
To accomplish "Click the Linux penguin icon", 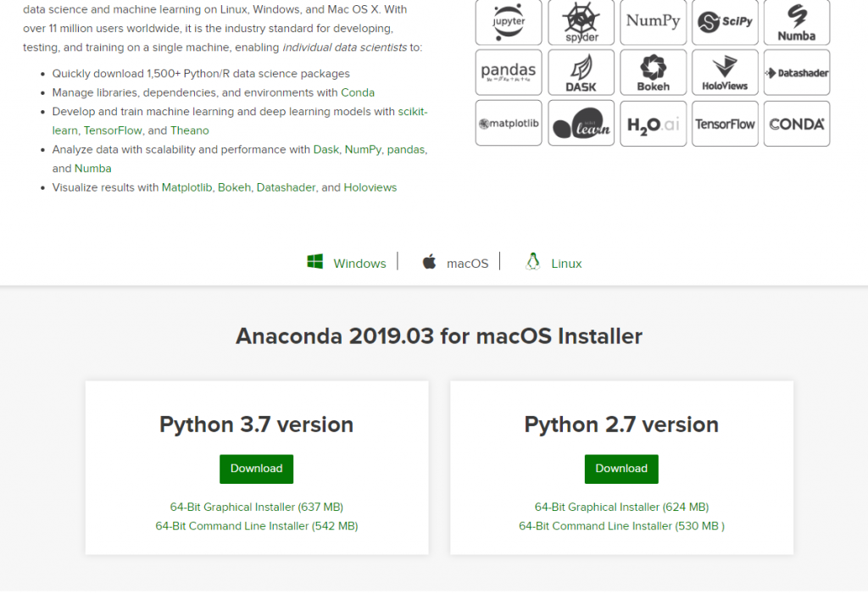I will pos(532,261).
